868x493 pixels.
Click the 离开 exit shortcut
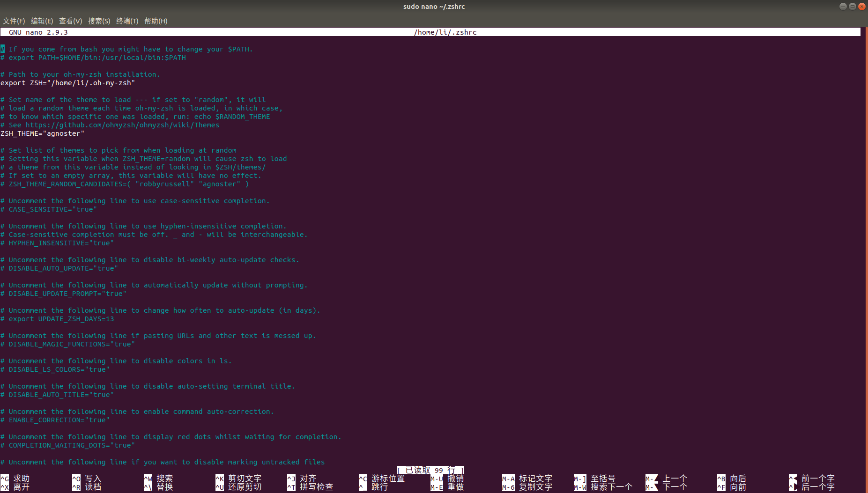(x=22, y=487)
